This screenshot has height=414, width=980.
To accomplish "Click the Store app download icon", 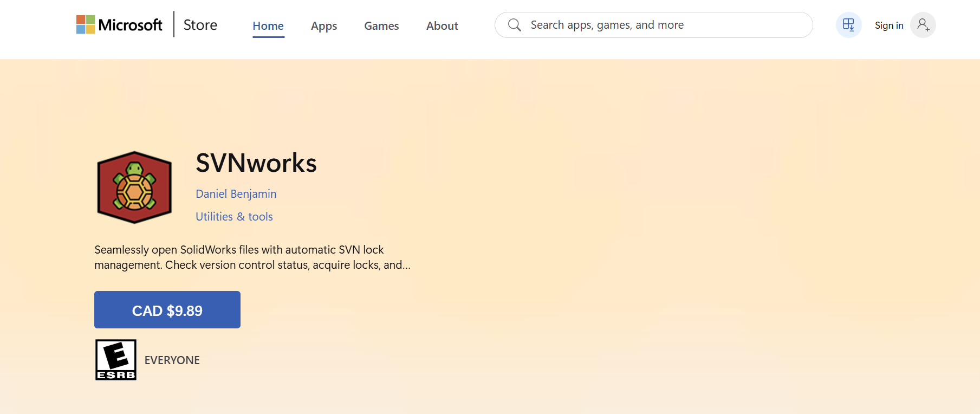I will coord(848,25).
